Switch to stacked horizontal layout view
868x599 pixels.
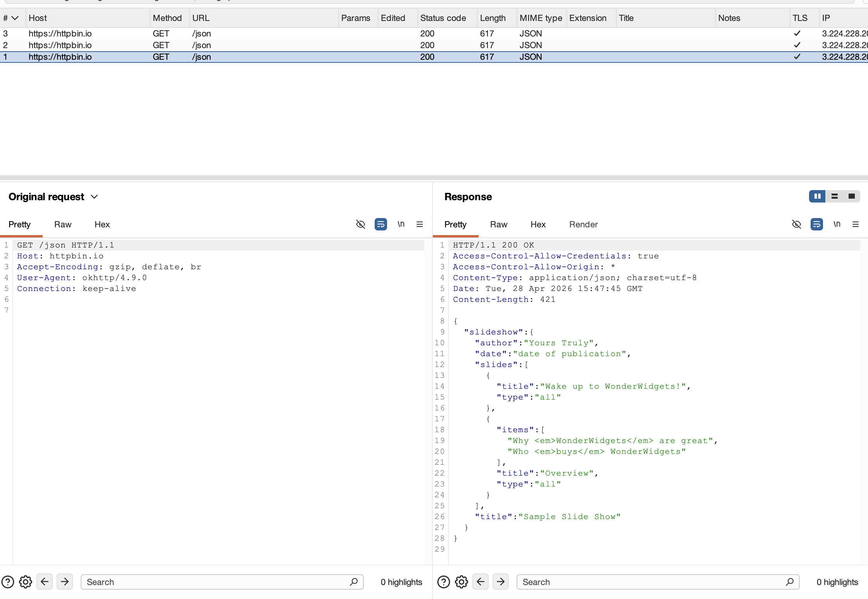[834, 196]
